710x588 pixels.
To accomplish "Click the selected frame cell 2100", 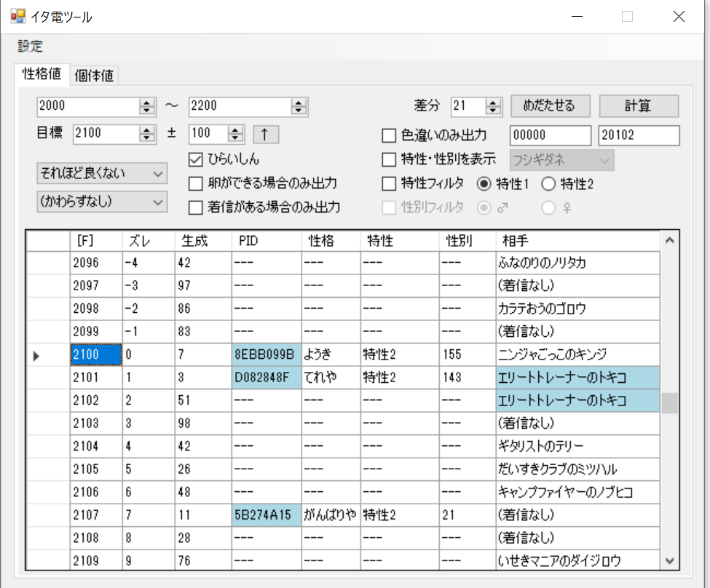I will [x=96, y=354].
